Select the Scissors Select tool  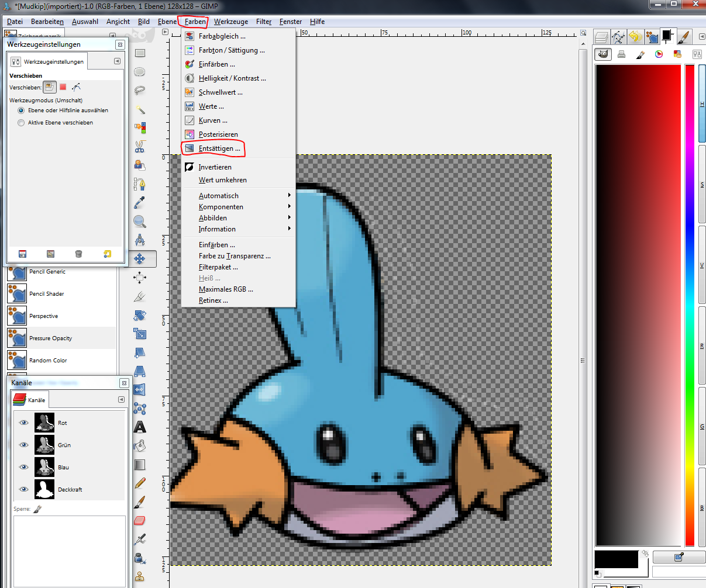[x=140, y=147]
